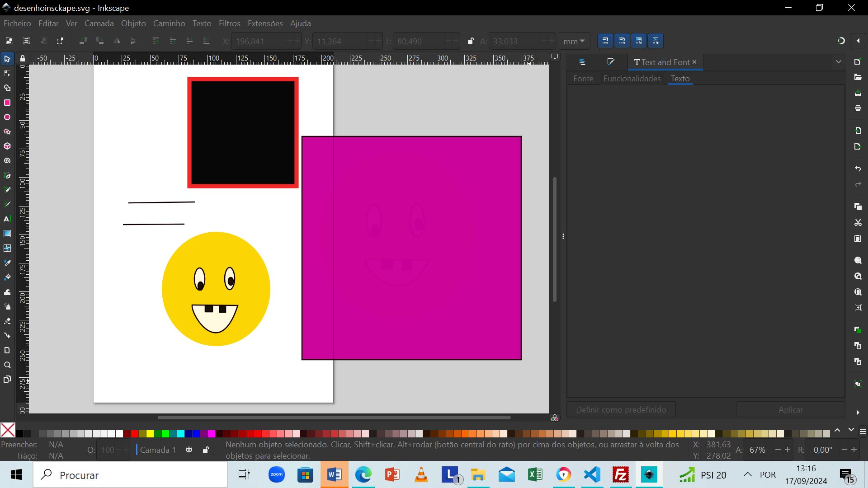Select the Paint Bucket tool
This screenshot has width=868, height=488.
(7, 277)
